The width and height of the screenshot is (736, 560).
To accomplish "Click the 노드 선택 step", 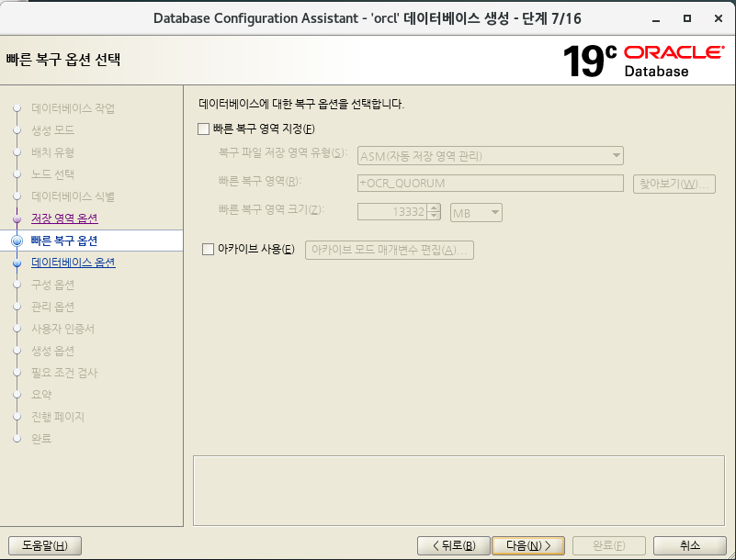I will point(52,174).
